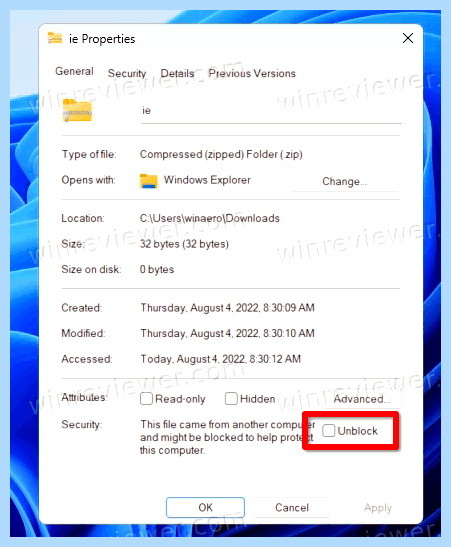The image size is (451, 547).
Task: Click the file name field containing 'ie'
Action: (271, 111)
